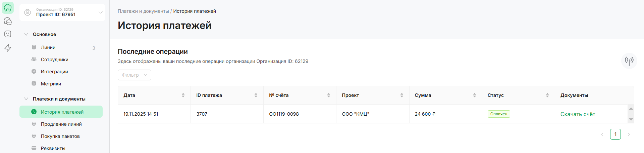Click the lightning bolt icon in left rail

8,48
